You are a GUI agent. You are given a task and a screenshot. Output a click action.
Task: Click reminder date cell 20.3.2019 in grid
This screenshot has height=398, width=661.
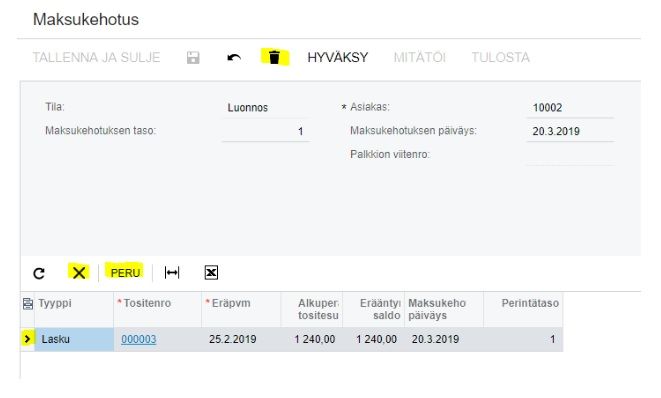pos(444,339)
